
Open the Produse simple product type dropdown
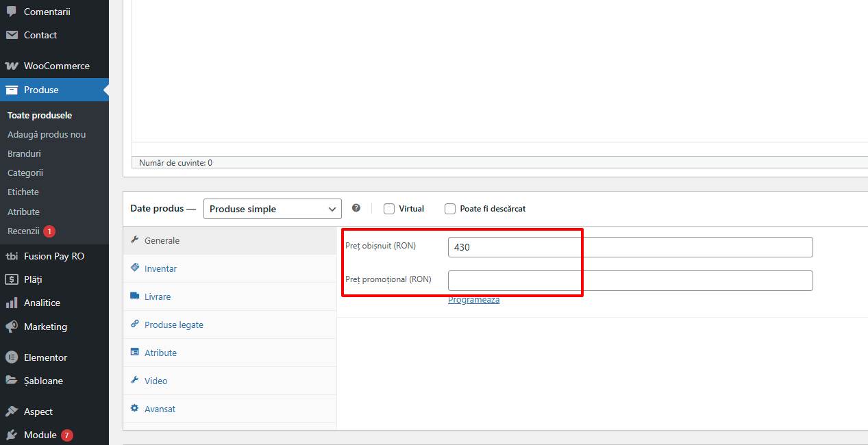point(272,209)
